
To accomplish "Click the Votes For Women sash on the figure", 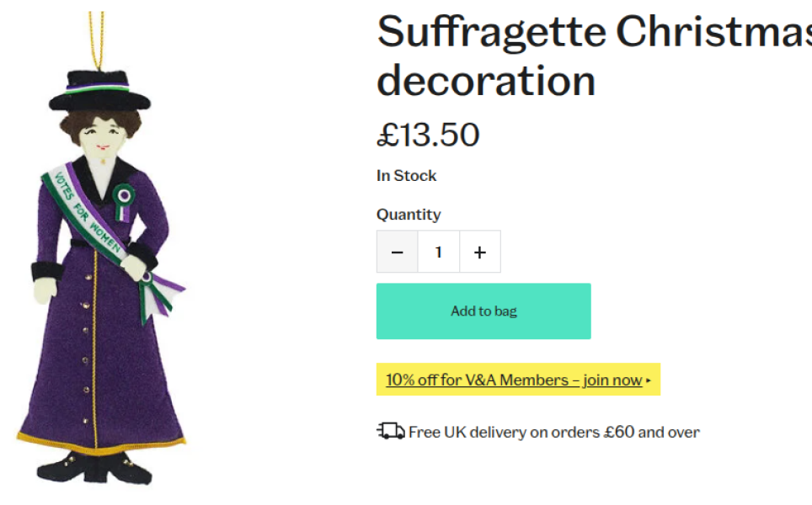I will 80,210.
